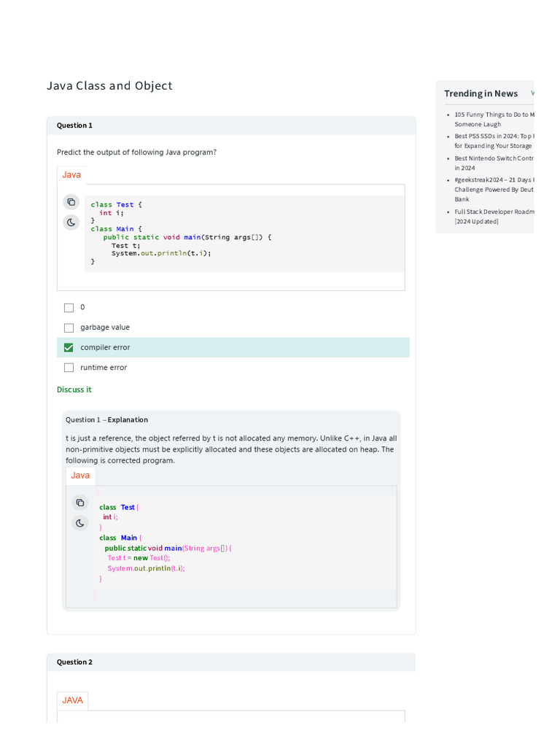Select answer option 0

coord(69,308)
